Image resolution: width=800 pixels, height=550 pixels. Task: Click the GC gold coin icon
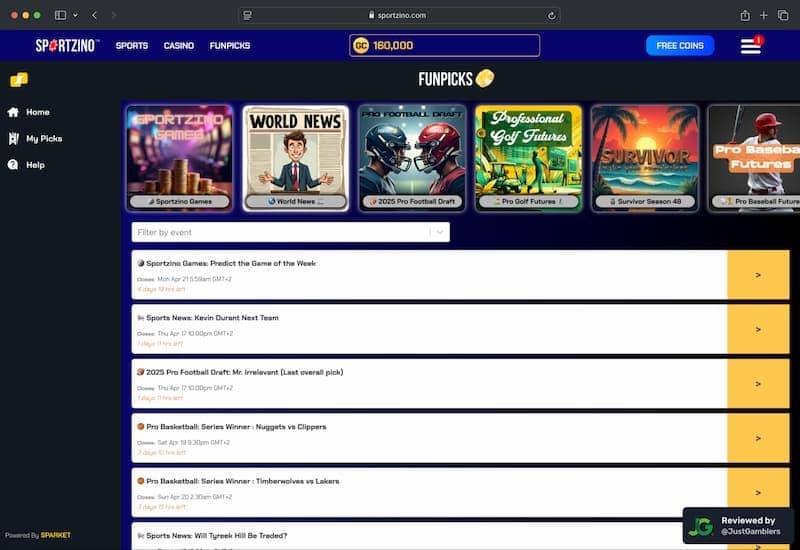point(361,45)
